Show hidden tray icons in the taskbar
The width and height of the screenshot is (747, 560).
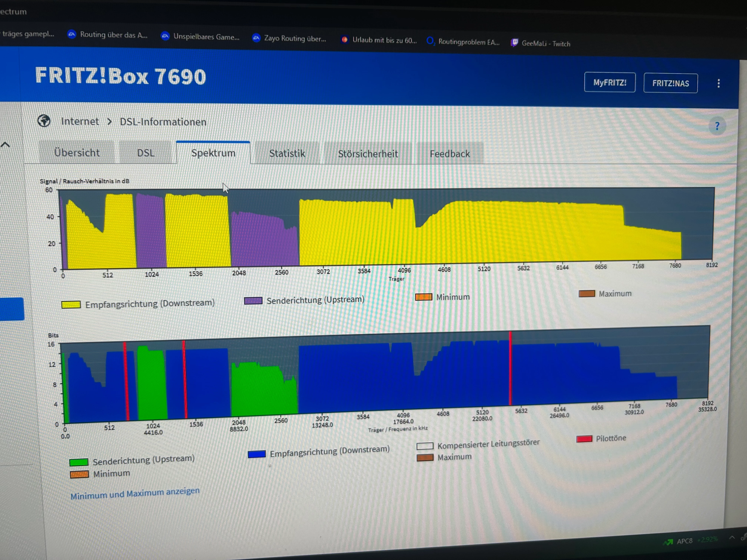point(732,538)
